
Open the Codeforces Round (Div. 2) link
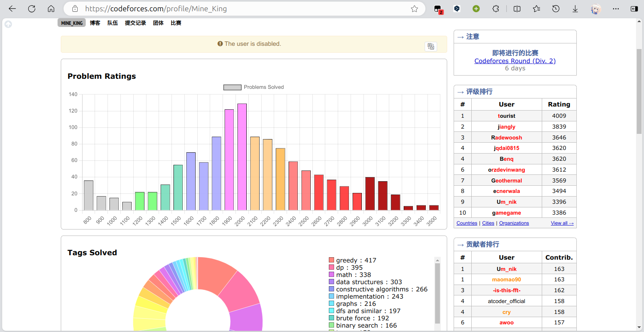pos(515,61)
